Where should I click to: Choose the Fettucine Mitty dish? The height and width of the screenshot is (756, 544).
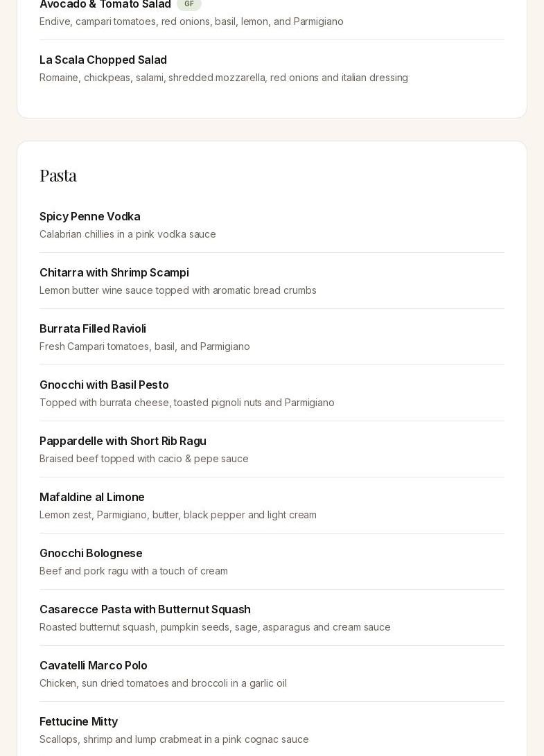(x=78, y=722)
